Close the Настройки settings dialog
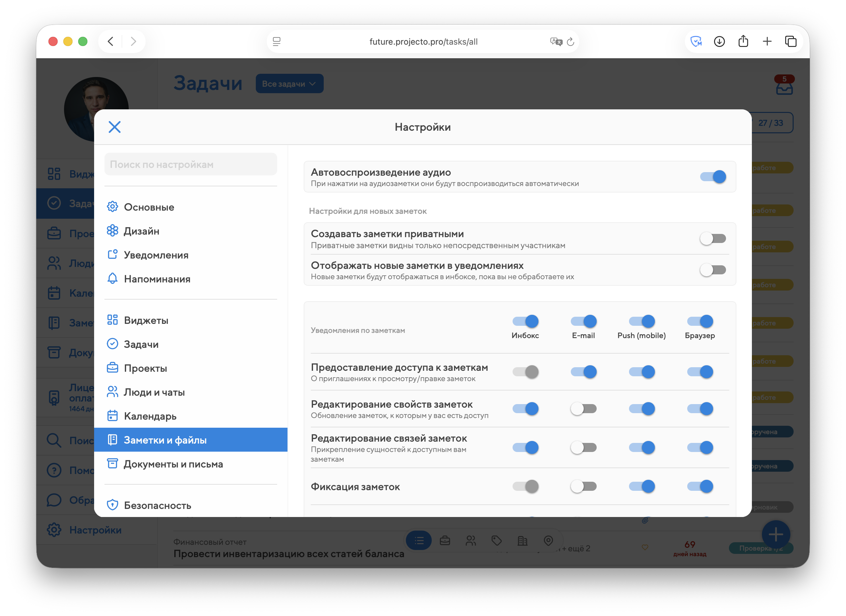 click(x=114, y=127)
